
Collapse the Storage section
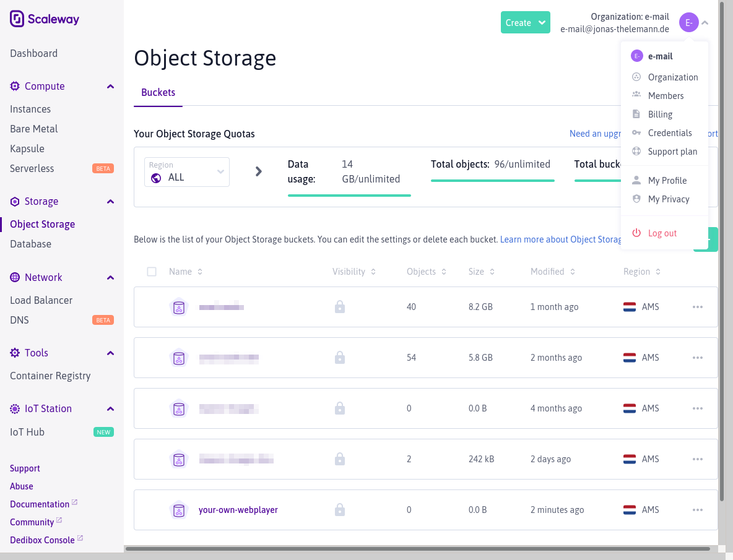[x=110, y=202]
